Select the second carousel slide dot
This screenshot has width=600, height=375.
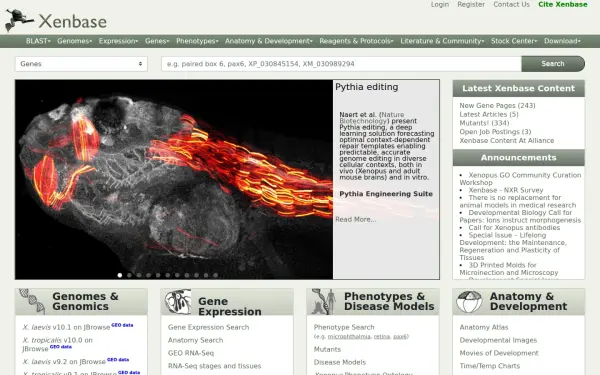pos(129,275)
